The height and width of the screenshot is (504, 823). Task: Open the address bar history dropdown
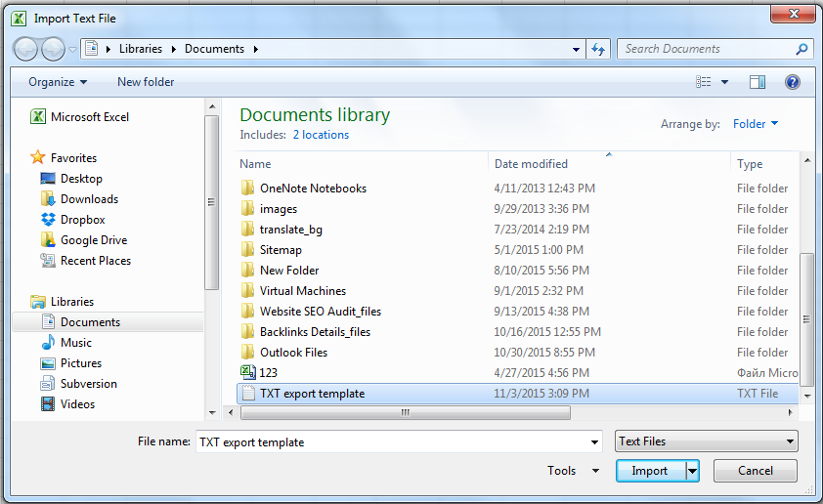click(576, 49)
